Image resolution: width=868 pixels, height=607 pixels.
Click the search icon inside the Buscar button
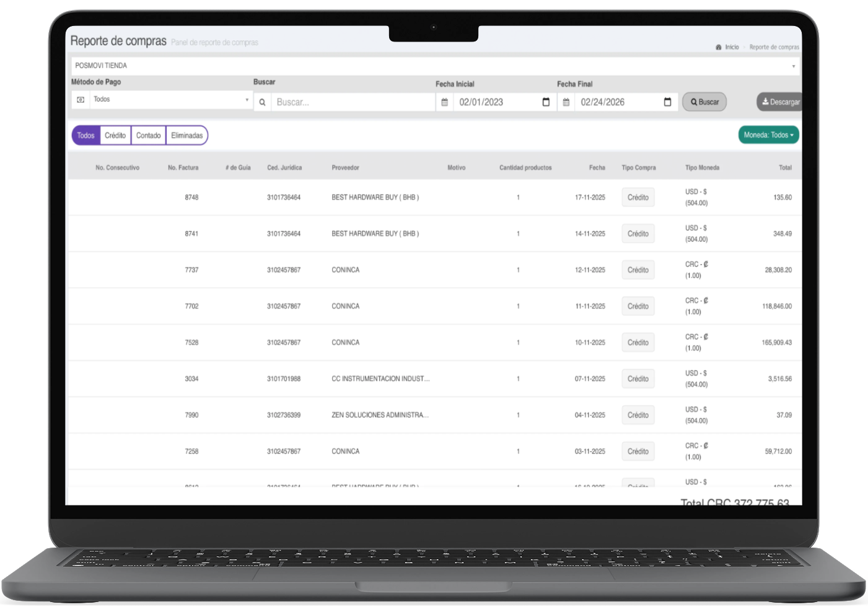[693, 102]
